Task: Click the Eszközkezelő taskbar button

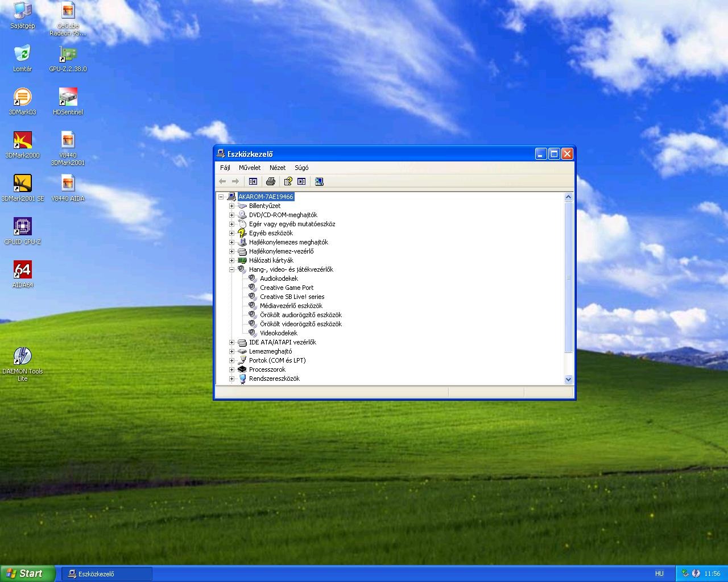Action: click(107, 574)
